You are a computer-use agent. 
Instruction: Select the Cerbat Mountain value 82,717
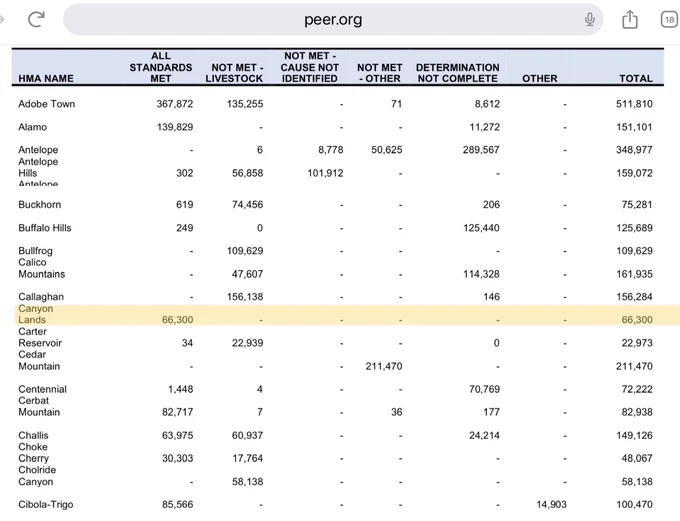point(177,413)
